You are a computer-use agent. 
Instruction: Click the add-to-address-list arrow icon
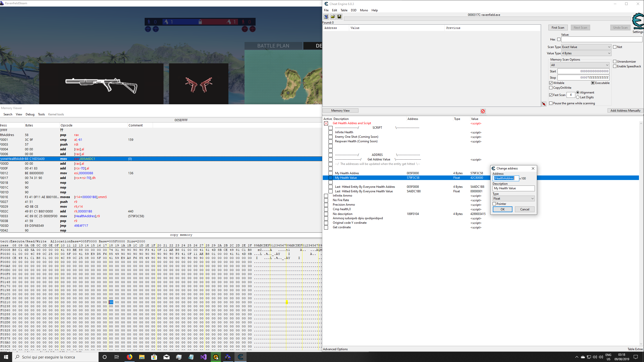[x=544, y=104]
